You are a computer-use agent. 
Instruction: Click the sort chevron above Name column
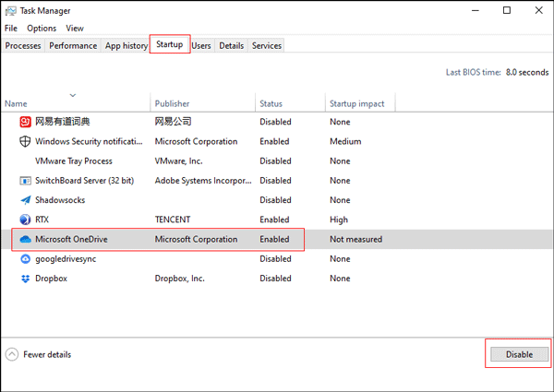[x=73, y=95]
